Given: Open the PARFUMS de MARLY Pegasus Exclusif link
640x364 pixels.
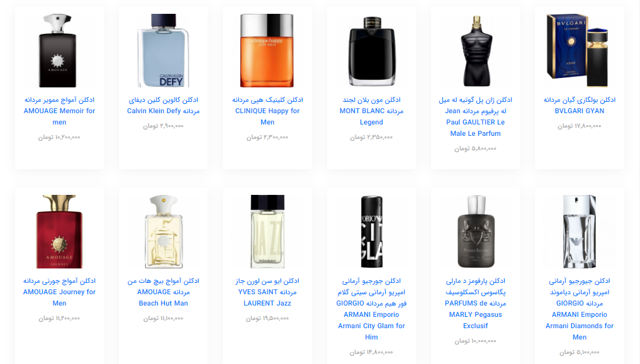Looking at the screenshot, I should click(x=476, y=303).
